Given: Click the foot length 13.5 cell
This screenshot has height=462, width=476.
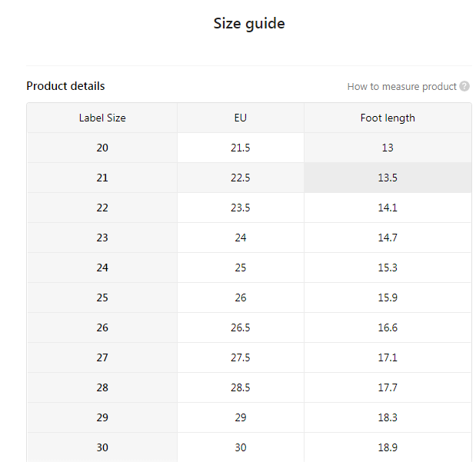Looking at the screenshot, I should click(388, 178).
